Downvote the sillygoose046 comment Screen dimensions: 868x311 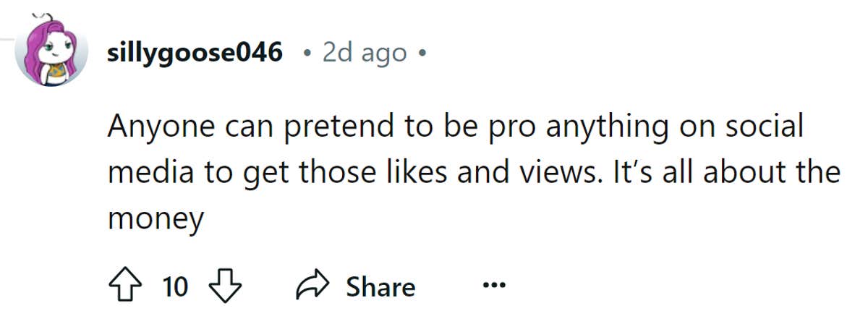224,287
